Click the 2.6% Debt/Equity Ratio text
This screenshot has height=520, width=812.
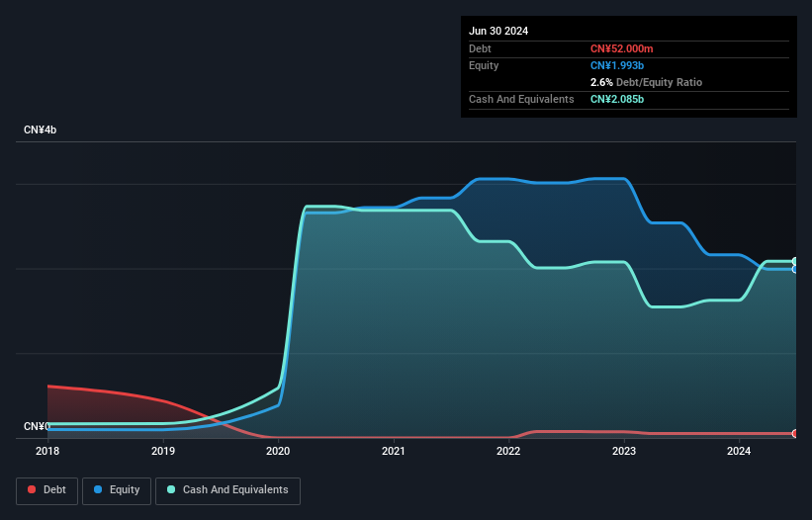click(x=646, y=82)
